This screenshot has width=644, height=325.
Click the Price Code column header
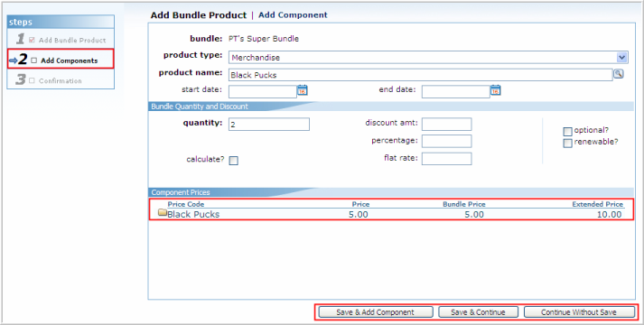[x=186, y=204]
